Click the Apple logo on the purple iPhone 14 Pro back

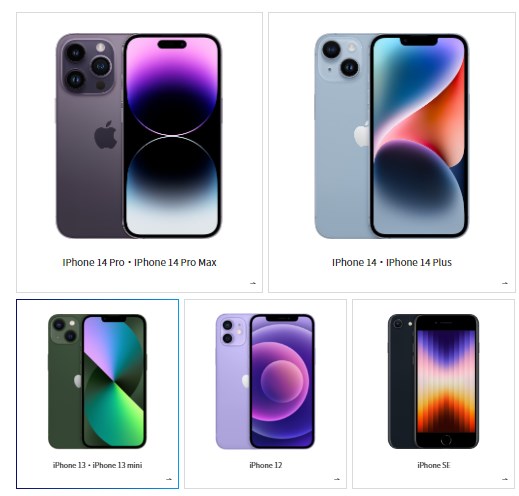[106, 135]
